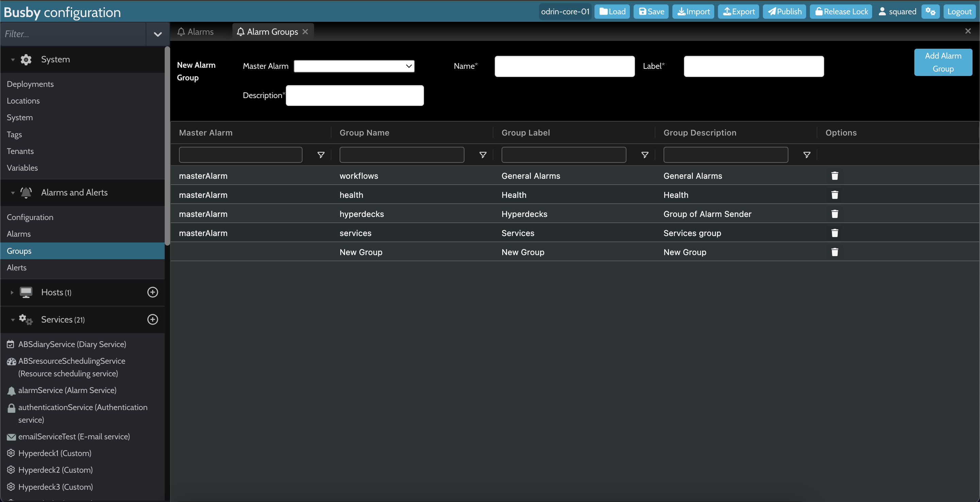Focus the Master Alarm filter box
This screenshot has width=980, height=502.
241,155
